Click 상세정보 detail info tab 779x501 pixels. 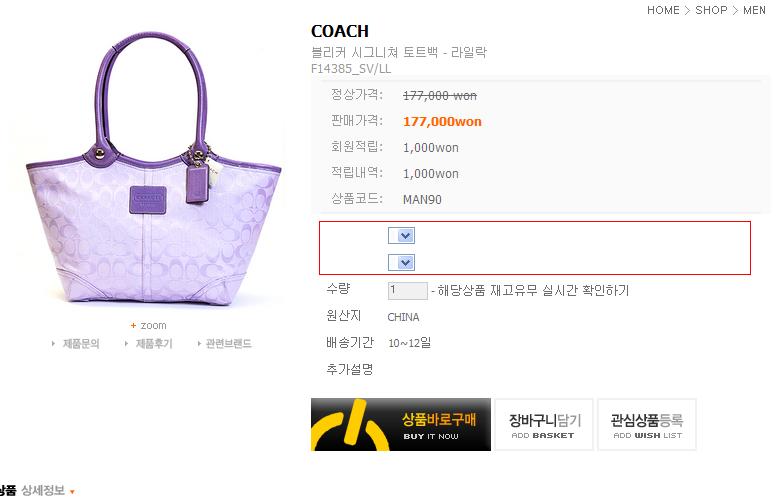43,491
